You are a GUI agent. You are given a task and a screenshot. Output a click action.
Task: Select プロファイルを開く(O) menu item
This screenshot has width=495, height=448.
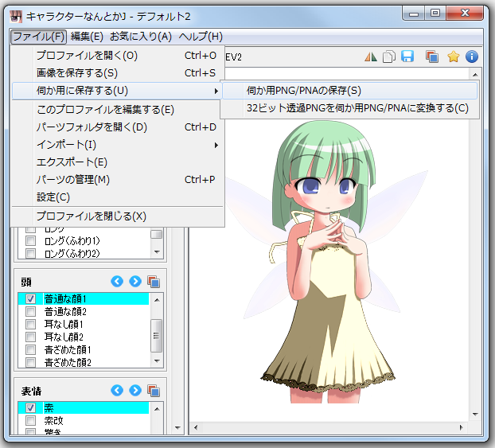[117, 56]
